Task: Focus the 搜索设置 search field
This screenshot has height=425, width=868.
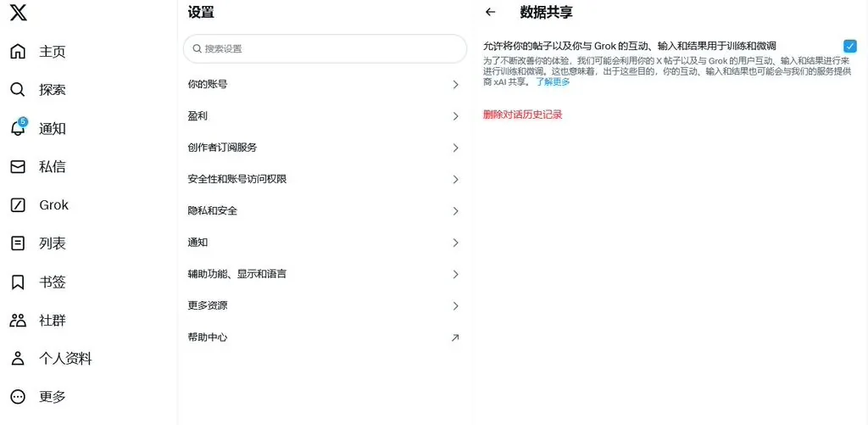Action: pos(325,48)
